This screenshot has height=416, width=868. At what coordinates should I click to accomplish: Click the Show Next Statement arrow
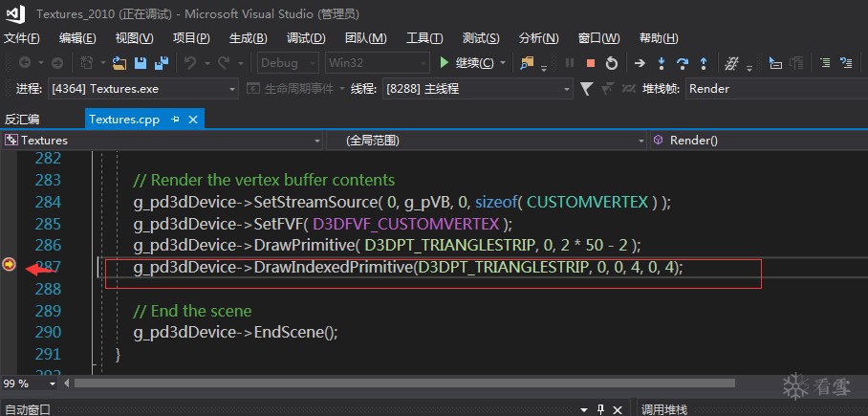coord(640,63)
